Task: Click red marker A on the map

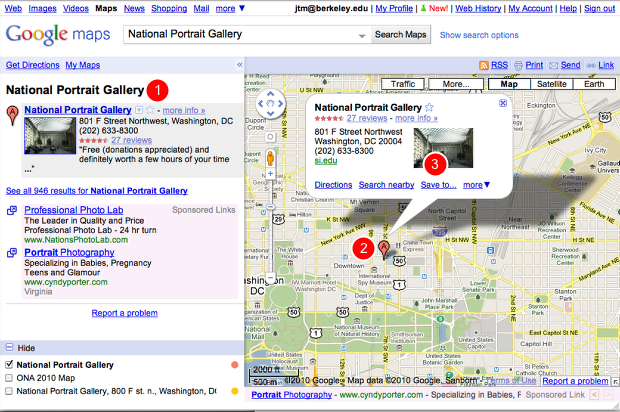Action: pos(383,250)
